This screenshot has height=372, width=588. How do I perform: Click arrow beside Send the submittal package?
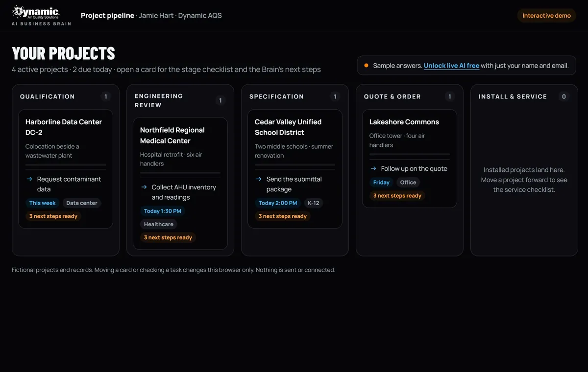[x=259, y=179]
